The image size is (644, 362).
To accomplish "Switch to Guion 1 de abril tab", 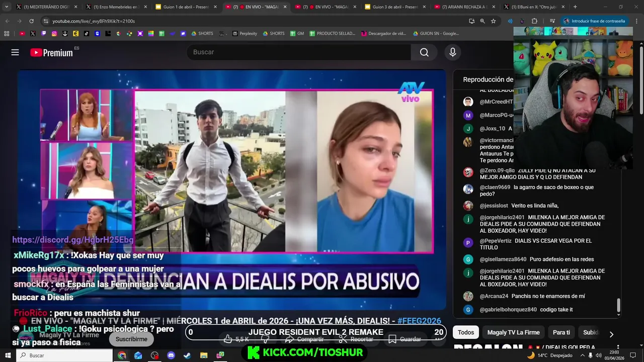I will 185,7.
